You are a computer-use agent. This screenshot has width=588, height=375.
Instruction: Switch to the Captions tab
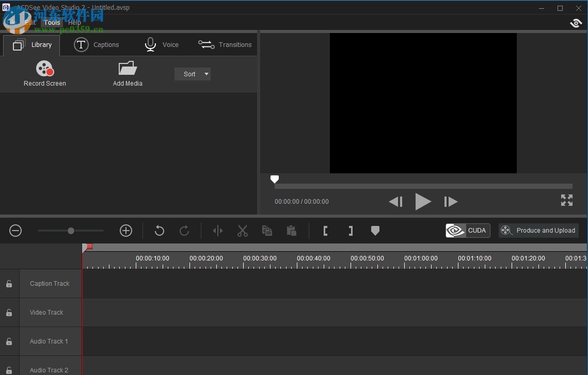click(x=97, y=45)
